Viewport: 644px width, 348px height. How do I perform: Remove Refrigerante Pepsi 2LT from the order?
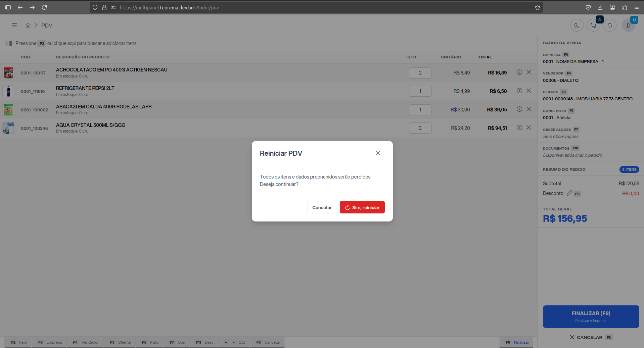[x=528, y=91]
